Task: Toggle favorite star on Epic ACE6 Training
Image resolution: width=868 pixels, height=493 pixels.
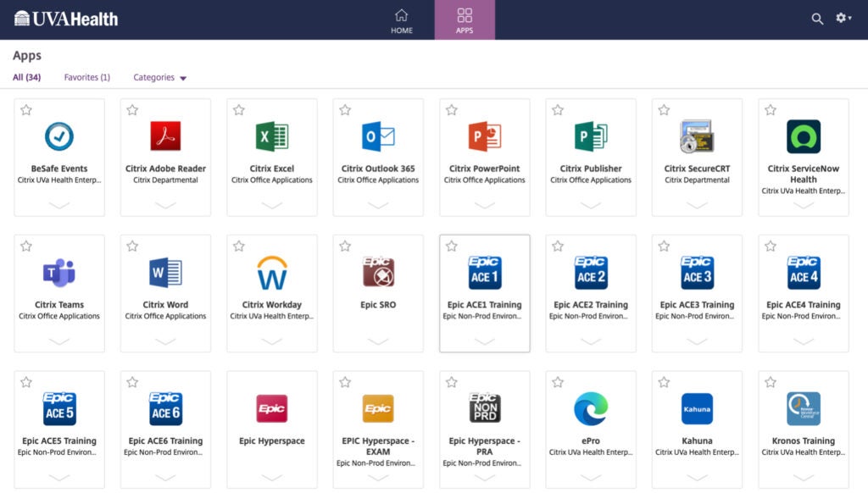Action: pos(132,382)
